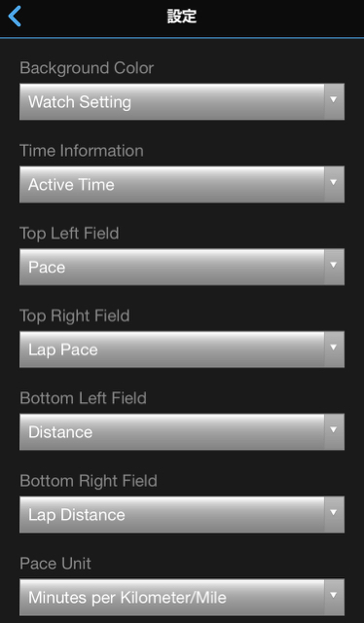364x623 pixels.
Task: Click the triangle icon on Lap Pace selector
Action: (x=334, y=348)
